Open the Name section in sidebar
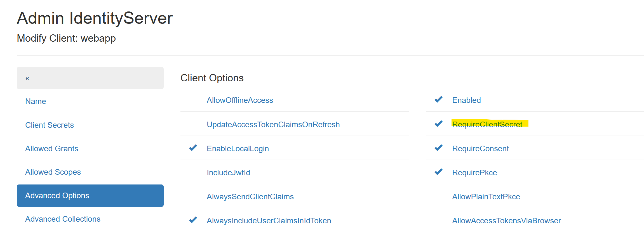Screen dimensions: 644x232 [x=36, y=101]
